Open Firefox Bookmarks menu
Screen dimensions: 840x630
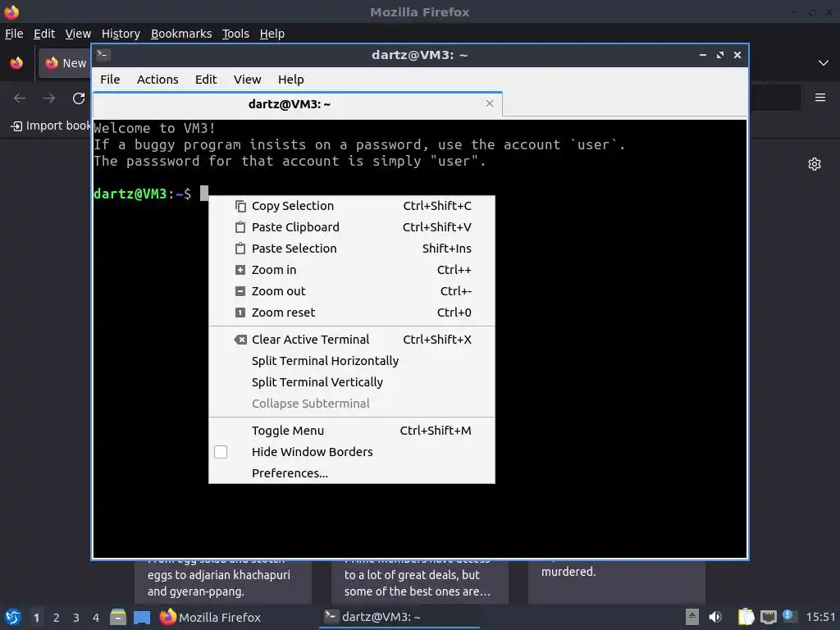(x=181, y=34)
